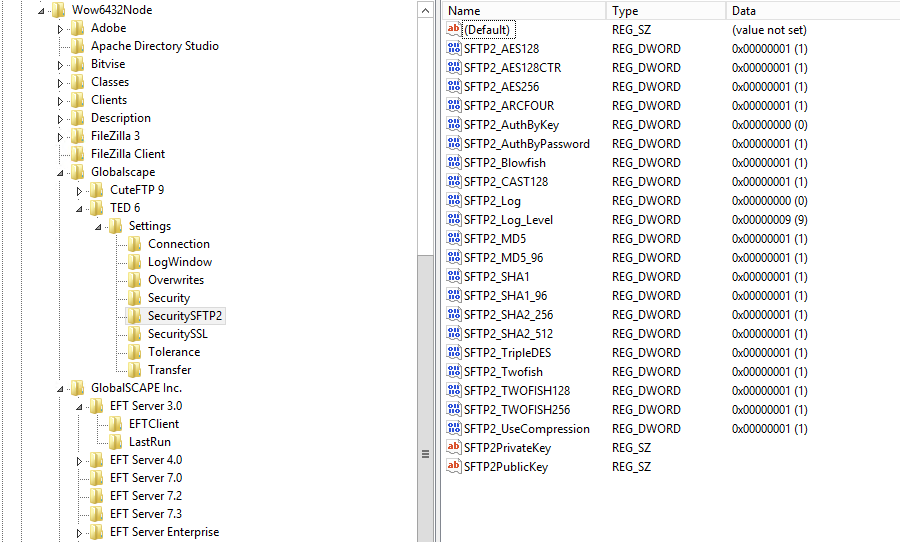
Task: Click the EFT Server 7.0 folder icon
Action: [x=96, y=478]
